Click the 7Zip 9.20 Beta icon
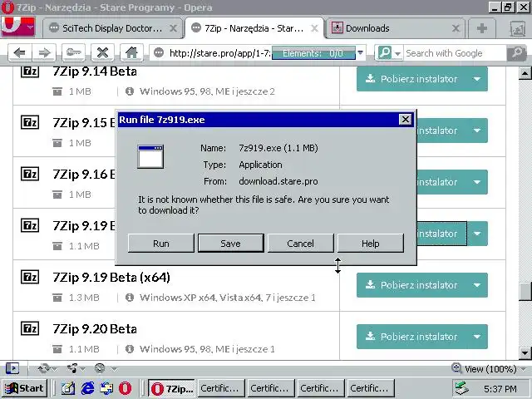The width and height of the screenshot is (532, 399). coord(30,328)
